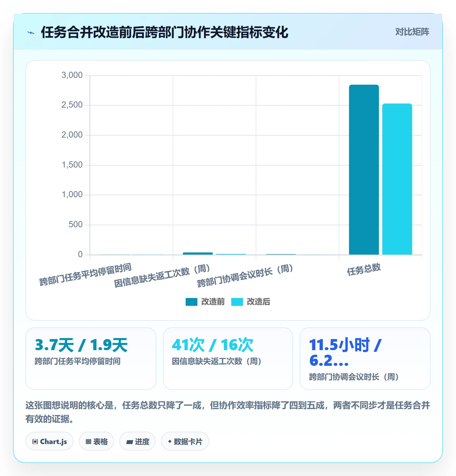The height and width of the screenshot is (476, 456).
Task: Select the 表格 tag chip
Action: tap(96, 441)
